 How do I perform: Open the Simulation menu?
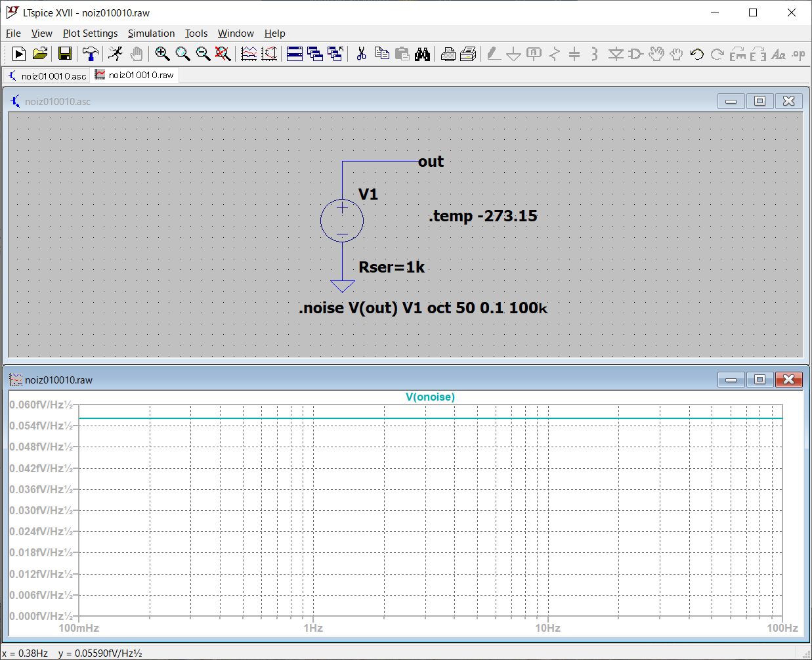pyautogui.click(x=151, y=33)
